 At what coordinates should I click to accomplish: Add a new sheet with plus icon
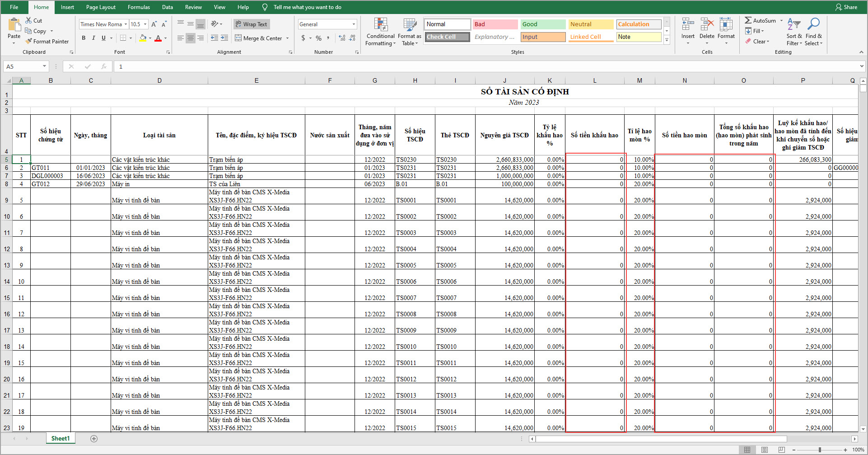(94, 439)
